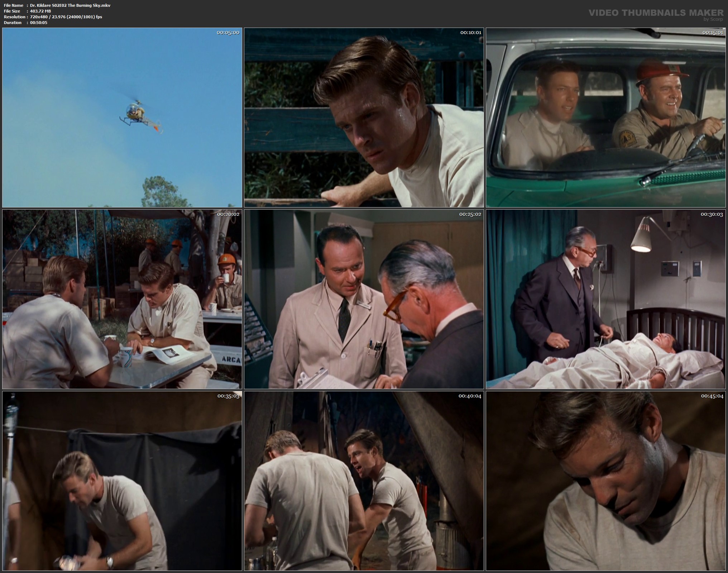The height and width of the screenshot is (573, 728).
Task: Select the 00:25:02 lab coat thumbnail
Action: coord(364,299)
